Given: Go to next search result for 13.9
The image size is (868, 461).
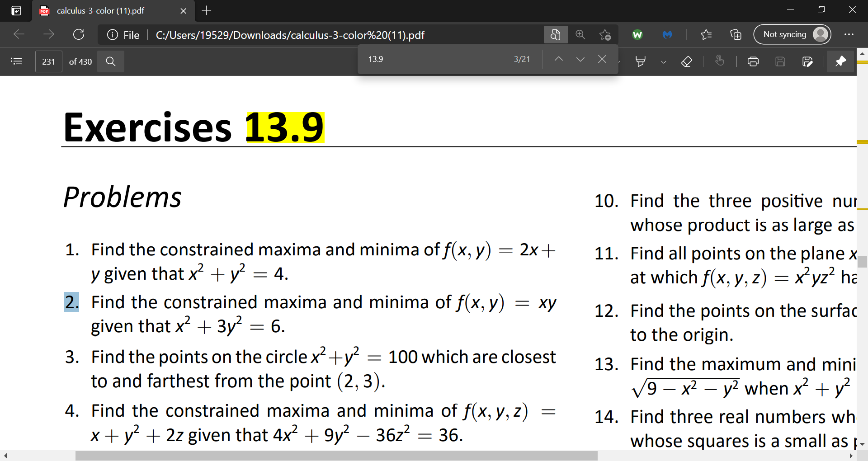Looking at the screenshot, I should pos(580,59).
